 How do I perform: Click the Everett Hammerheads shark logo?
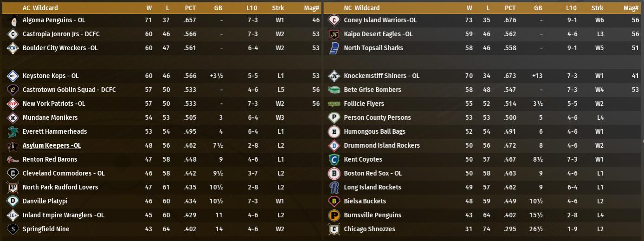(x=13, y=132)
